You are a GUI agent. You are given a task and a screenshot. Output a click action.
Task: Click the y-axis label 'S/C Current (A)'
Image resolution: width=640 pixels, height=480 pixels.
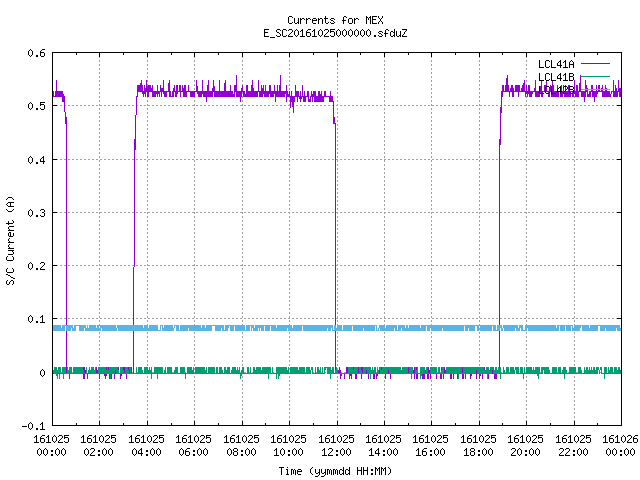10,241
